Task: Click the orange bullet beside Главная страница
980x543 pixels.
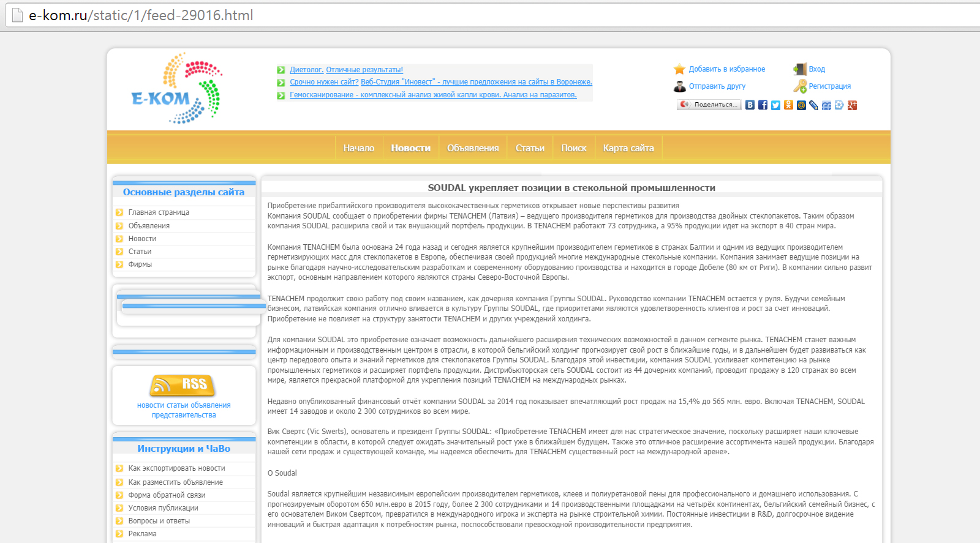Action: [119, 212]
